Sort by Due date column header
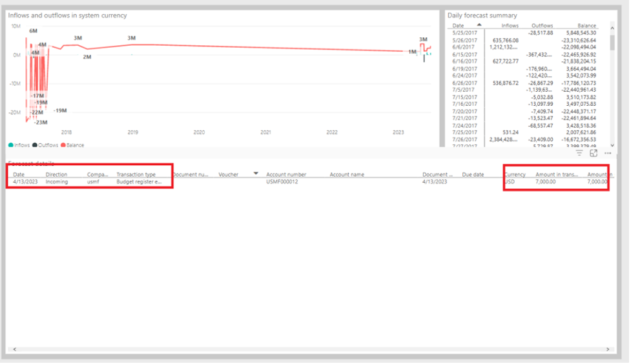This screenshot has height=364, width=631. 473,174
